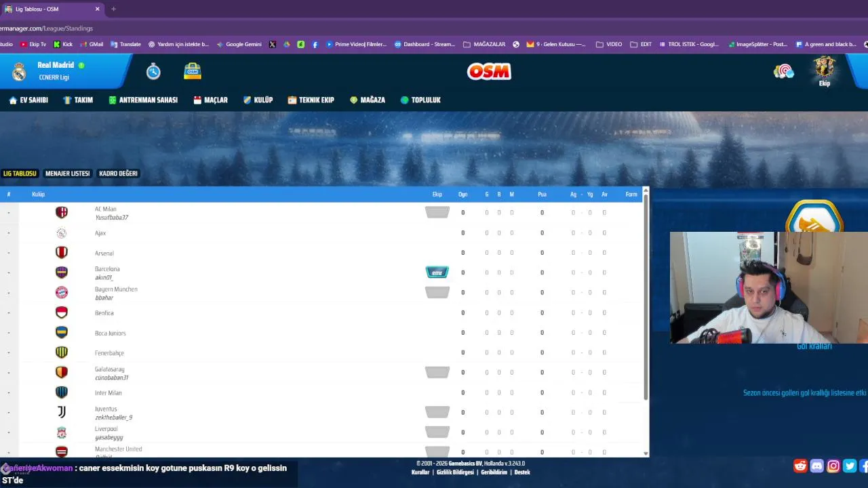
Task: Open the Translate bookmark
Action: (125, 44)
